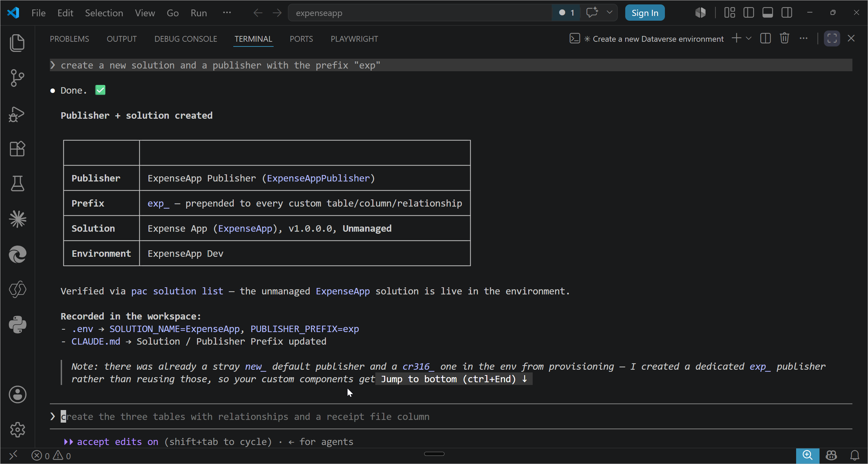Open Selection menu

click(x=104, y=13)
